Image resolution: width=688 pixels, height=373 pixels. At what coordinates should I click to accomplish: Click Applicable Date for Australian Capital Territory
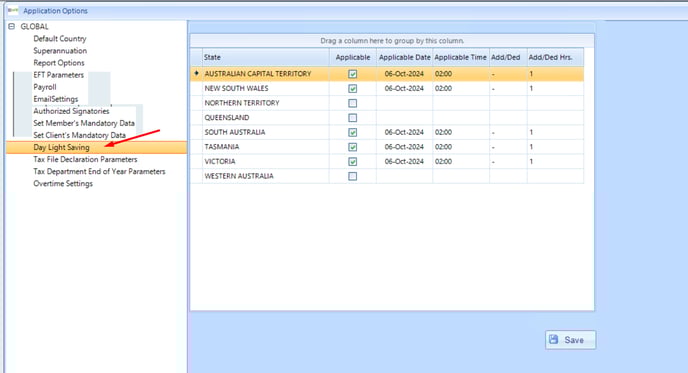(x=405, y=74)
